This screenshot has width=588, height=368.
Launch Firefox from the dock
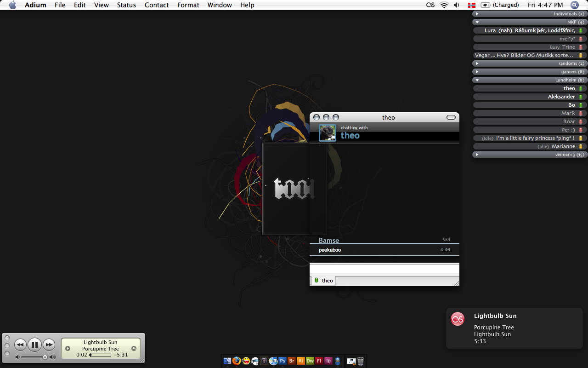(x=237, y=361)
